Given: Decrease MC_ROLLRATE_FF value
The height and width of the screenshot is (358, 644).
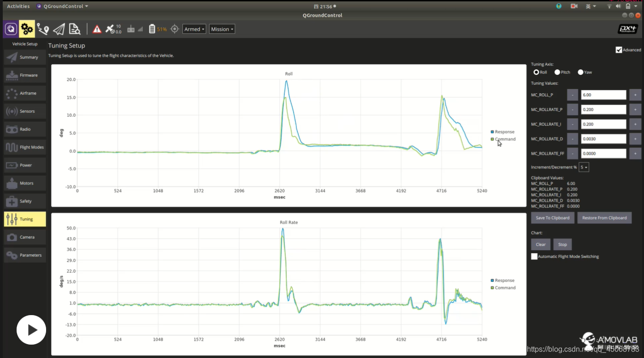Looking at the screenshot, I should tap(572, 154).
